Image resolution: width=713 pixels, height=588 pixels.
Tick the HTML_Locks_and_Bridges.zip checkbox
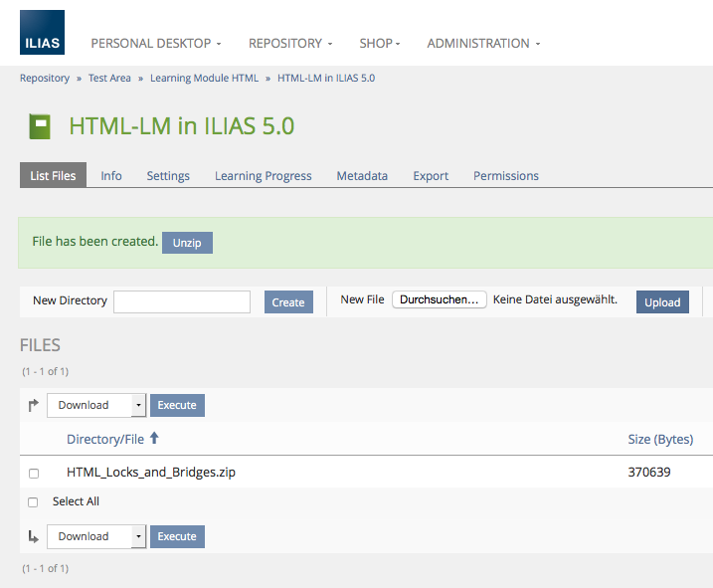[x=34, y=474]
